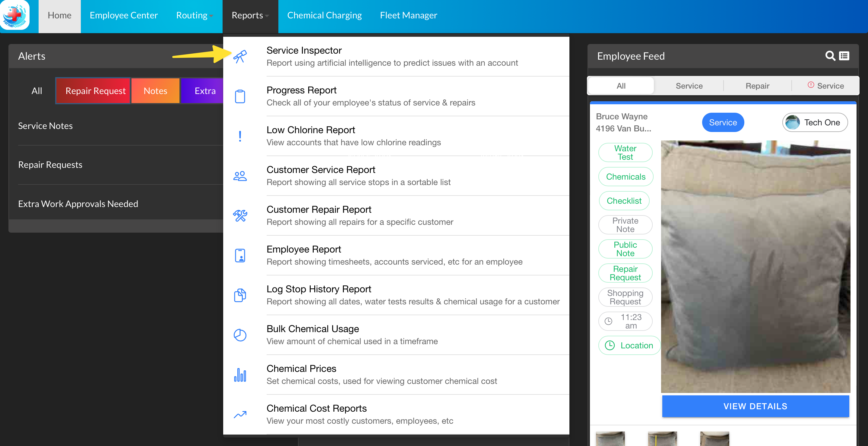Screen dimensions: 868x446
Task: Select the All filter in Alerts
Action: point(37,90)
